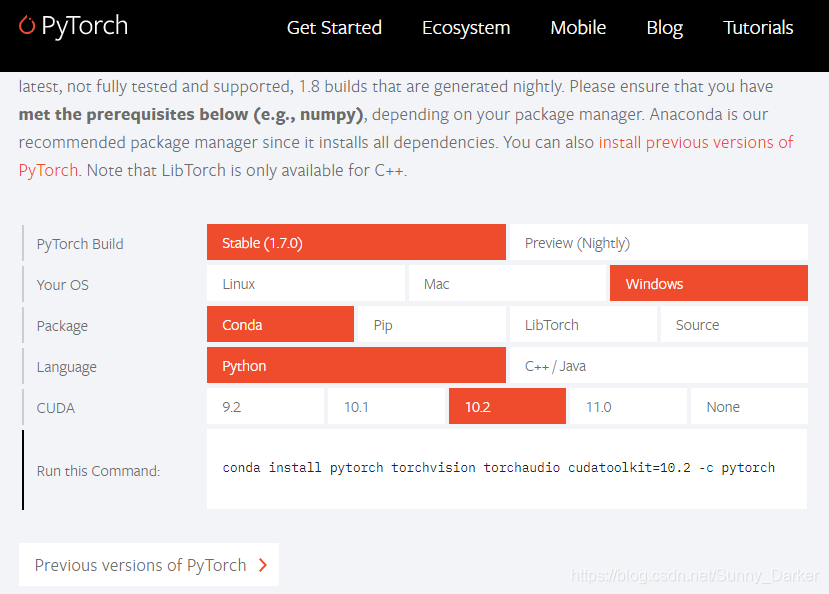Select LibTorch package option

(x=582, y=325)
